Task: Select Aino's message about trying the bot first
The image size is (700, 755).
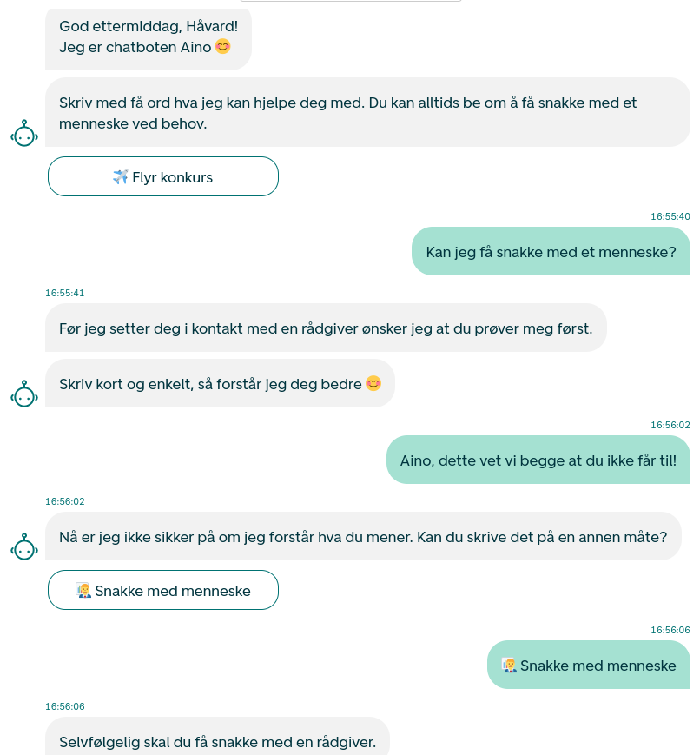Action: pyautogui.click(x=327, y=328)
